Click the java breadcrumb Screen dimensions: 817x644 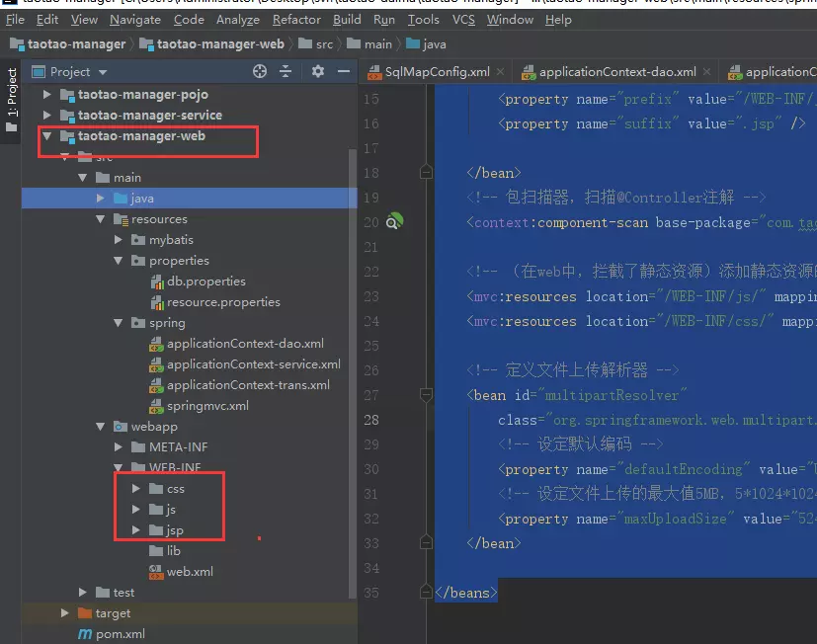tap(426, 44)
